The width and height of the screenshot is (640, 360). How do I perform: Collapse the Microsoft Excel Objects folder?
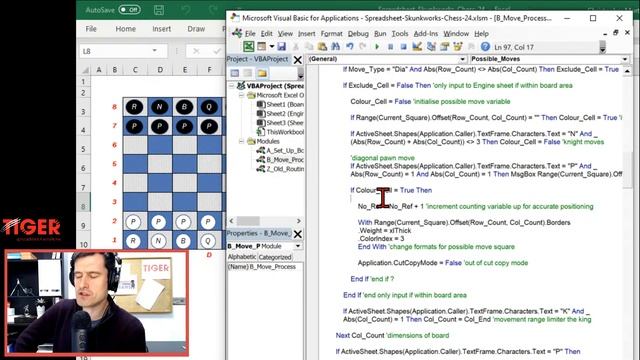click(x=241, y=95)
